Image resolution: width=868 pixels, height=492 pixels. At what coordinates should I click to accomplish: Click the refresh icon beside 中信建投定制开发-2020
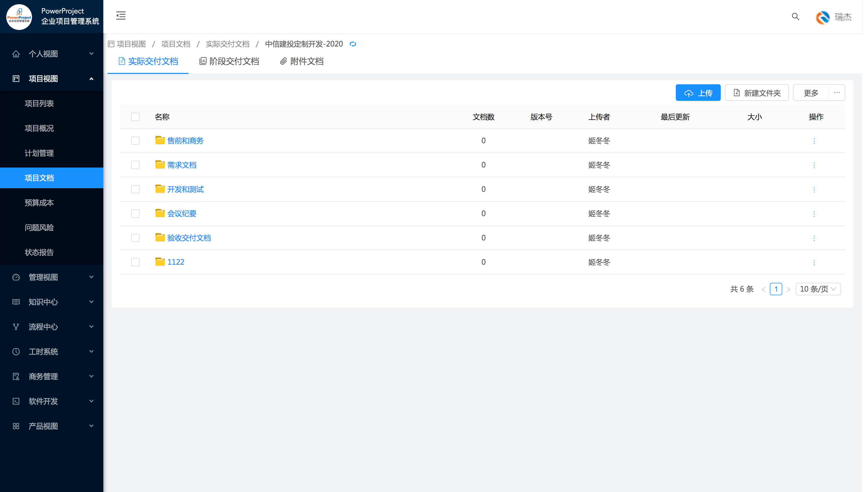click(x=353, y=44)
